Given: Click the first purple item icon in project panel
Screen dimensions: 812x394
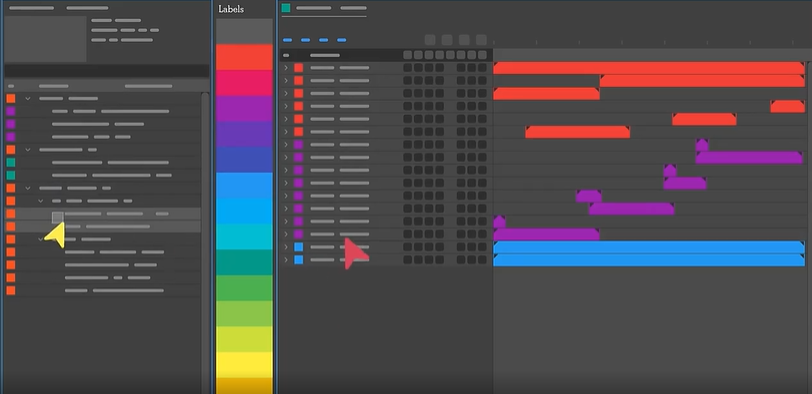Looking at the screenshot, I should tap(11, 111).
